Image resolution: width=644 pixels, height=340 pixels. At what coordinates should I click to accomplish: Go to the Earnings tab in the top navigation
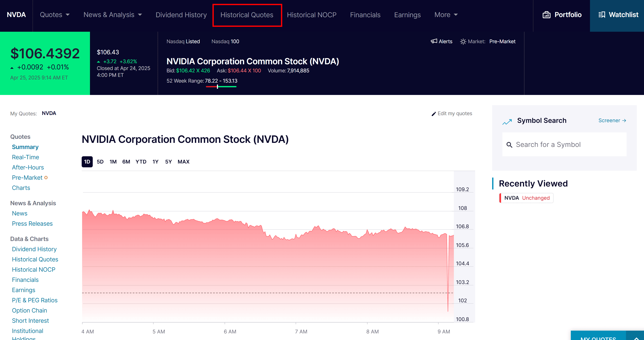coord(407,15)
